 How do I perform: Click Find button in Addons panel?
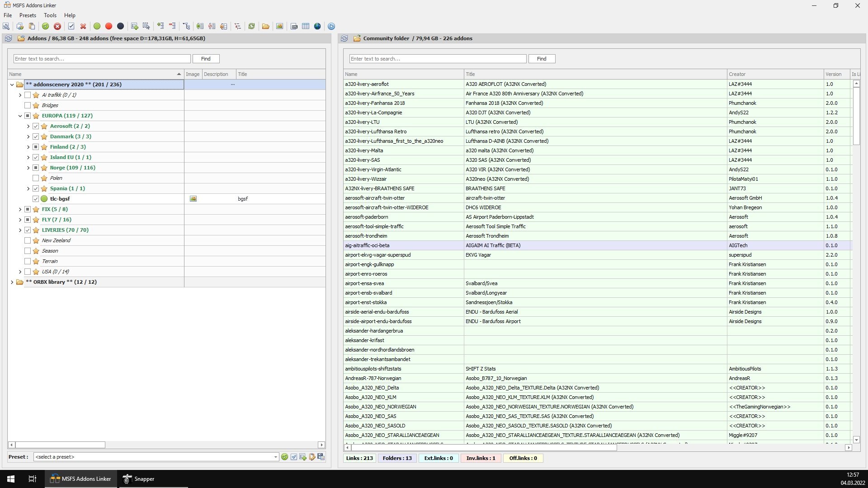coord(206,59)
